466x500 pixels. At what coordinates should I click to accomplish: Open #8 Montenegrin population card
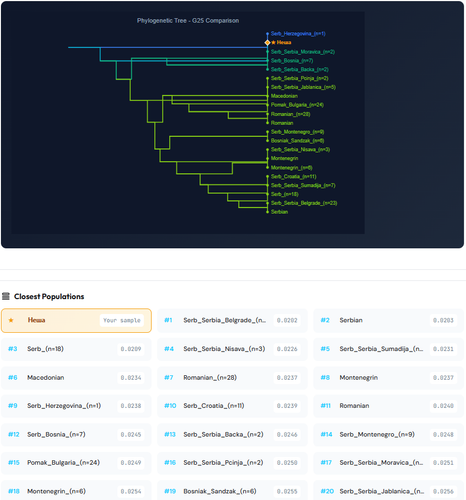tap(388, 378)
